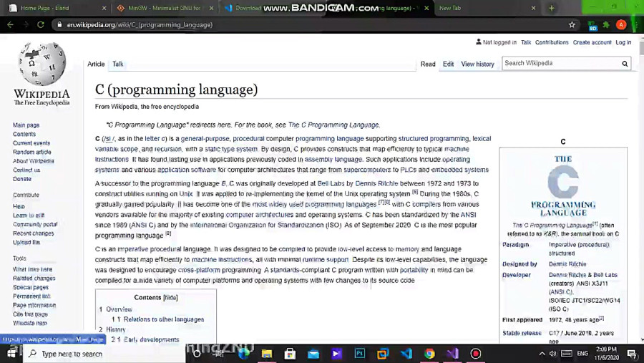Click the browser back arrow
The height and width of the screenshot is (363, 644).
10,24
